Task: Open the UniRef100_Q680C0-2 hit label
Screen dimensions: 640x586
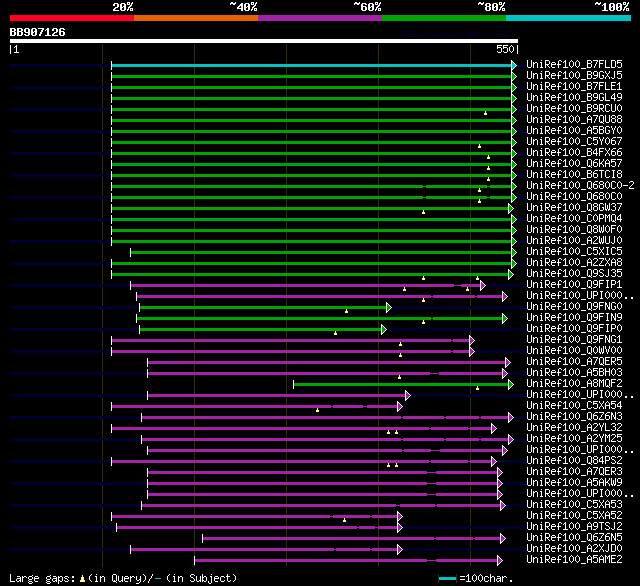Action: click(580, 186)
